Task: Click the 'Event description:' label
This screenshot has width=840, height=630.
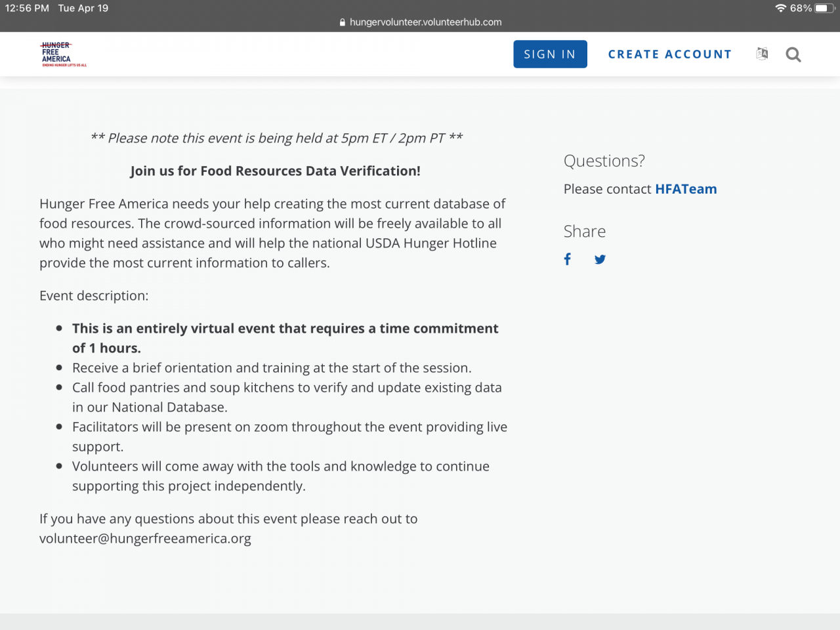Action: 94,296
